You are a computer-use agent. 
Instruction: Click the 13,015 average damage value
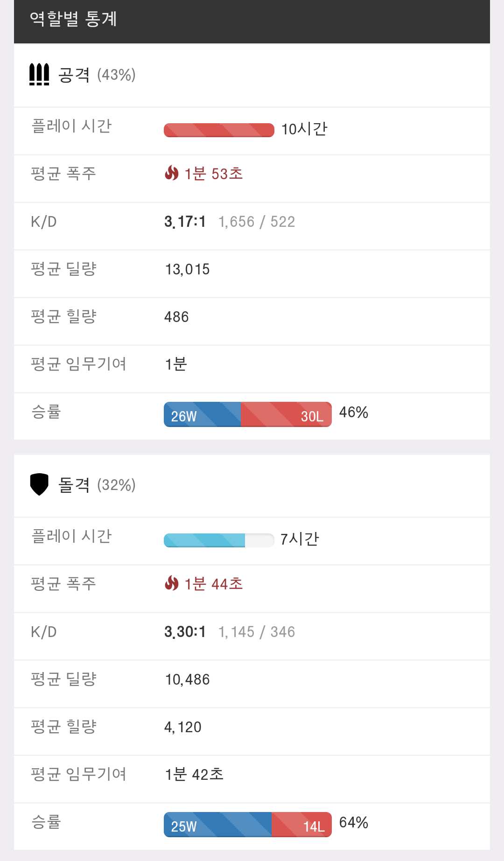[187, 269]
